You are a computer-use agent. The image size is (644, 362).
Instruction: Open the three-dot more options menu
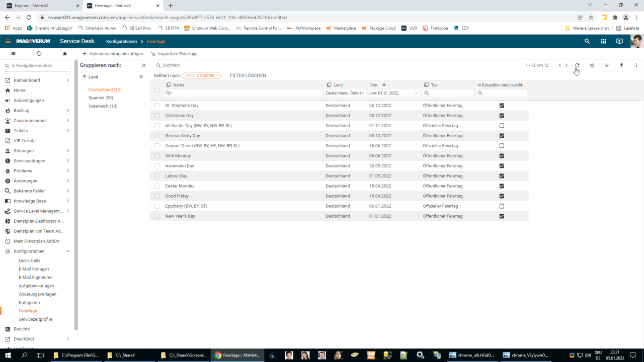point(636,65)
